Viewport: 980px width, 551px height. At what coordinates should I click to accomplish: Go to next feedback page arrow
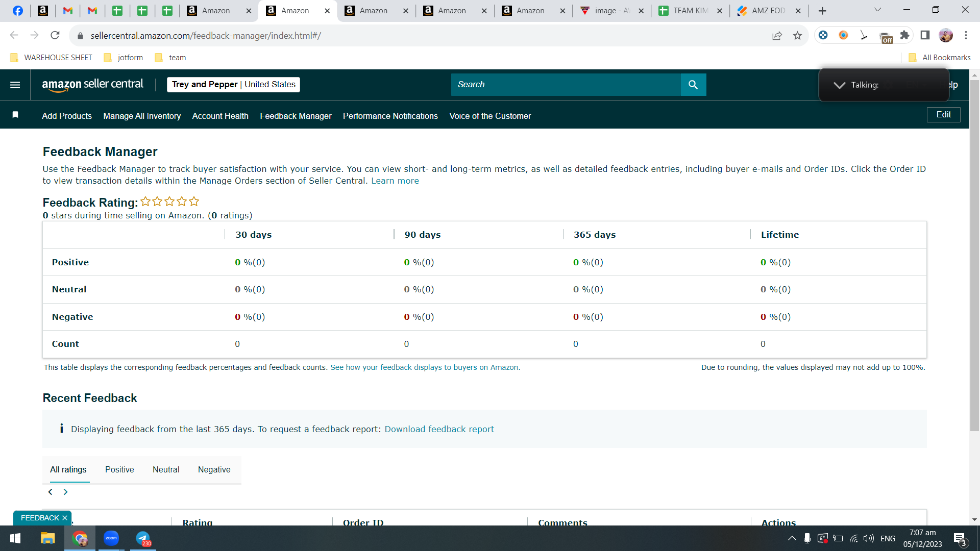click(x=65, y=492)
